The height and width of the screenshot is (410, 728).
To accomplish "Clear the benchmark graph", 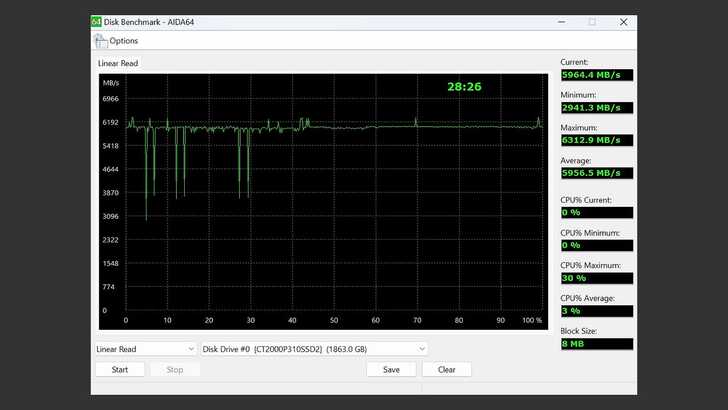I will tap(446, 369).
